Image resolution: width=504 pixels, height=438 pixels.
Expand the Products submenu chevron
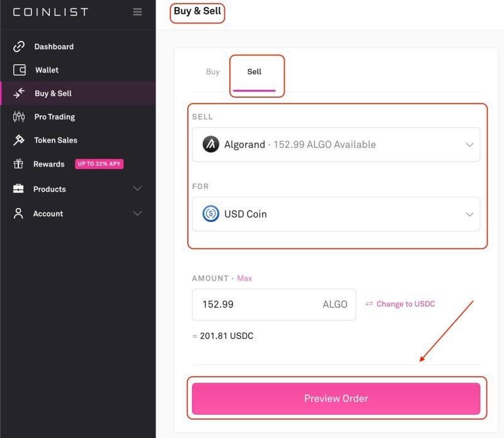tap(137, 189)
